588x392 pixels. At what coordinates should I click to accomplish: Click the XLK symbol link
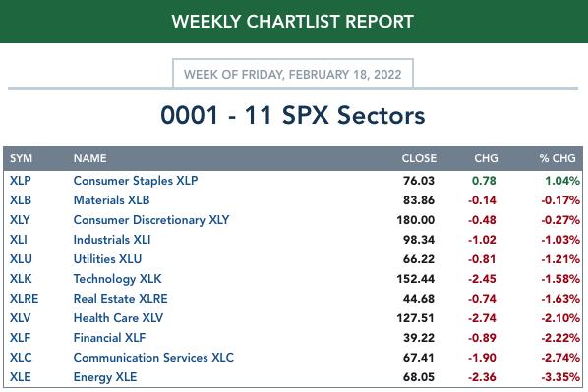(x=21, y=279)
